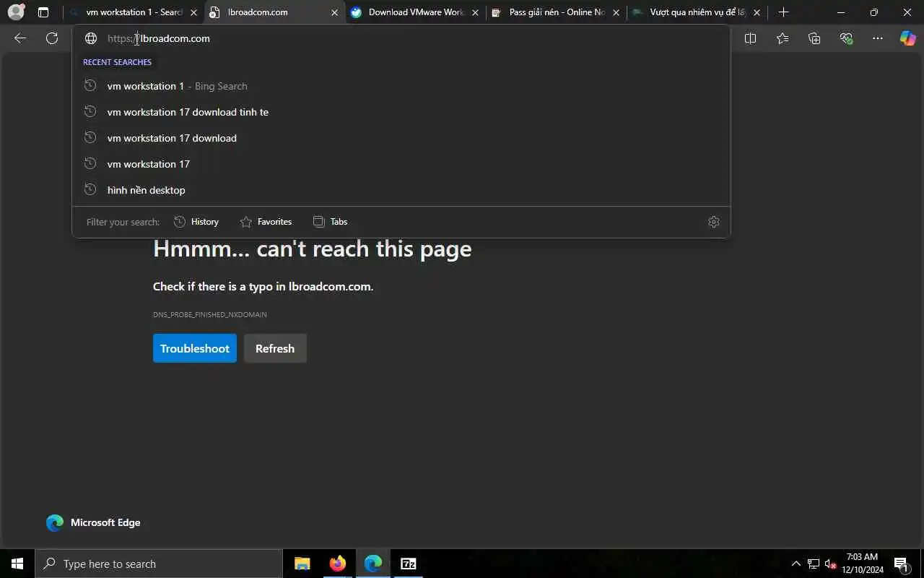Close the Download VMware Workstation tab
The image size is (924, 578).
475,12
